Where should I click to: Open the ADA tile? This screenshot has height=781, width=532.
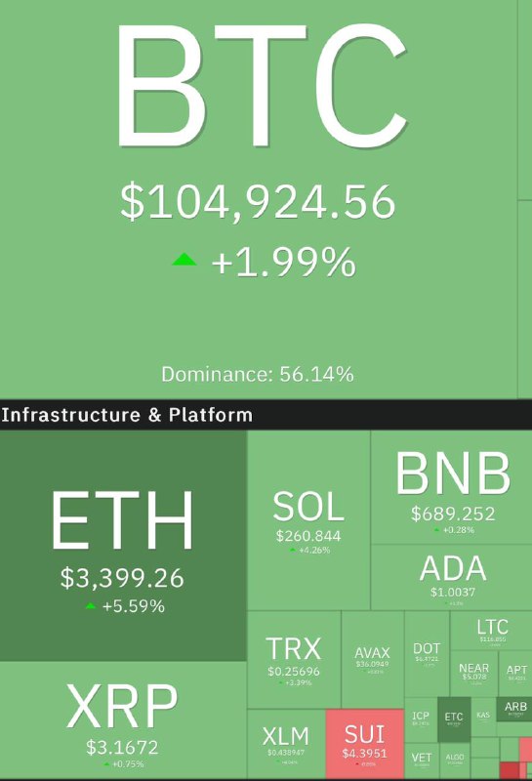pyautogui.click(x=452, y=577)
